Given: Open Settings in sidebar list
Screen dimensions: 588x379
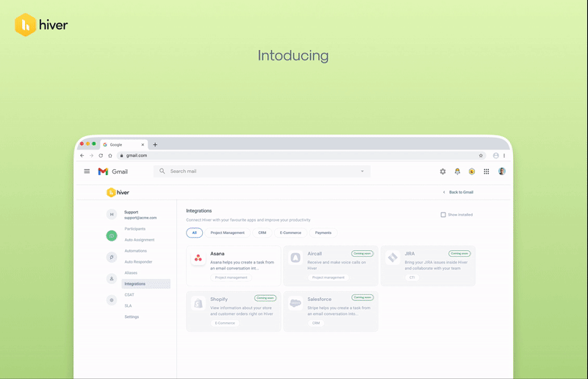Looking at the screenshot, I should coord(132,316).
